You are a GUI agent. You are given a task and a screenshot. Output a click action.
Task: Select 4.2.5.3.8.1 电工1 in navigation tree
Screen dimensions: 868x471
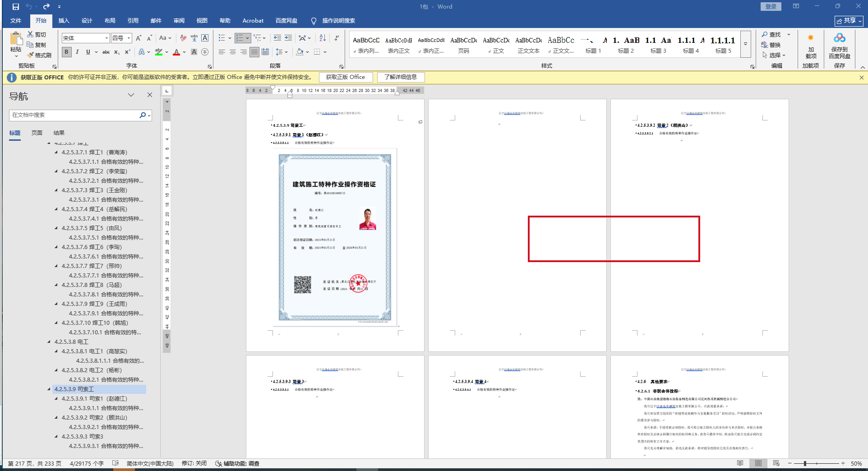(x=94, y=351)
